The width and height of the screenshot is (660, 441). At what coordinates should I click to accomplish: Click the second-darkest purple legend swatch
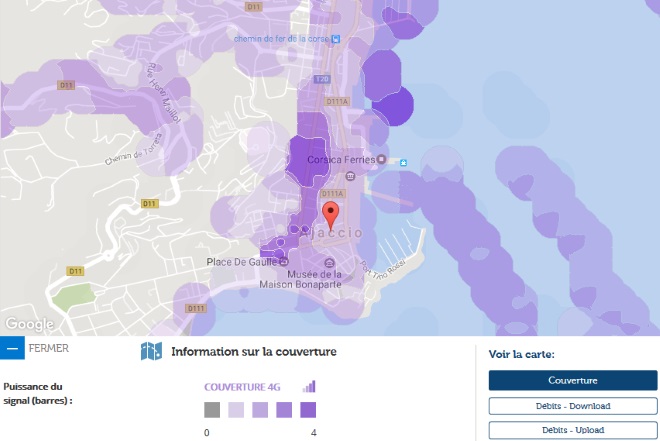click(284, 410)
